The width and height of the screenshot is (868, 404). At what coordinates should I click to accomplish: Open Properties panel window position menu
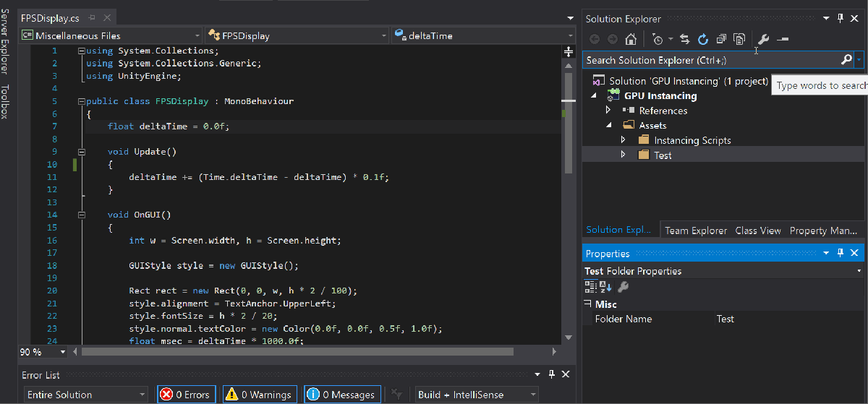pos(825,253)
